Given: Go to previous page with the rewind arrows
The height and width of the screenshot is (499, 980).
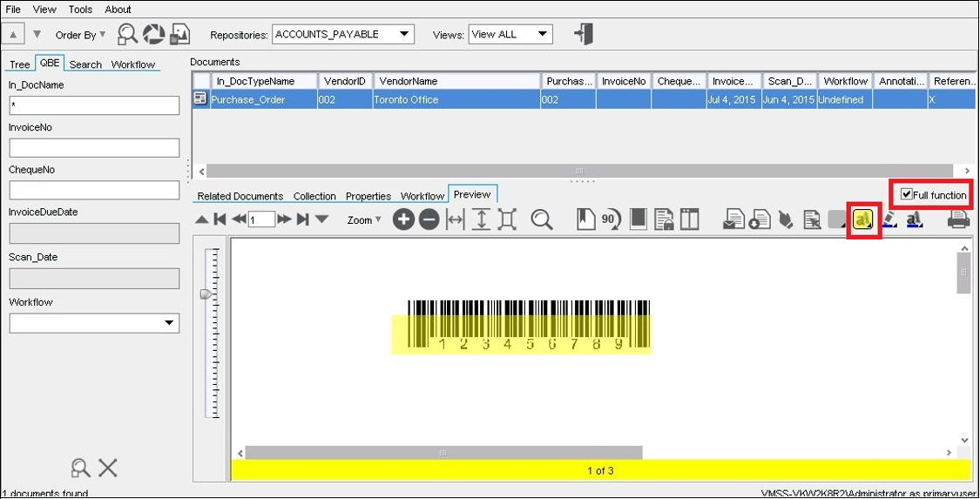Looking at the screenshot, I should tap(239, 219).
